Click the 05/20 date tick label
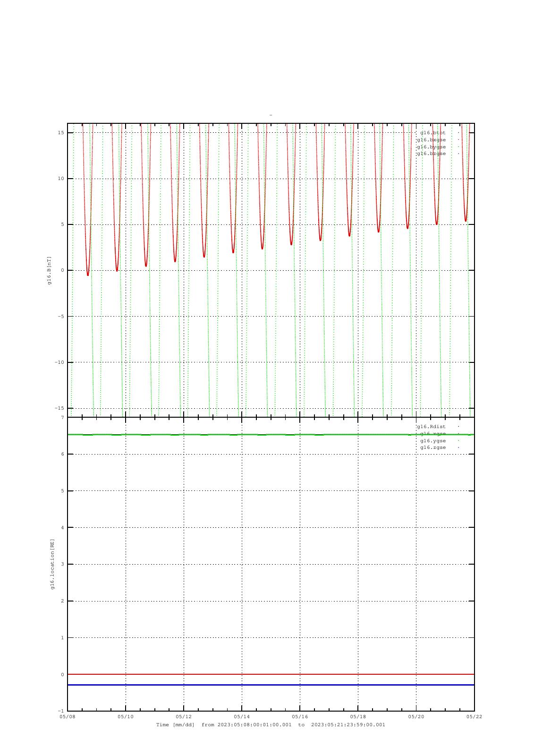Image resolution: width=534 pixels, height=756 pixels. click(x=416, y=717)
